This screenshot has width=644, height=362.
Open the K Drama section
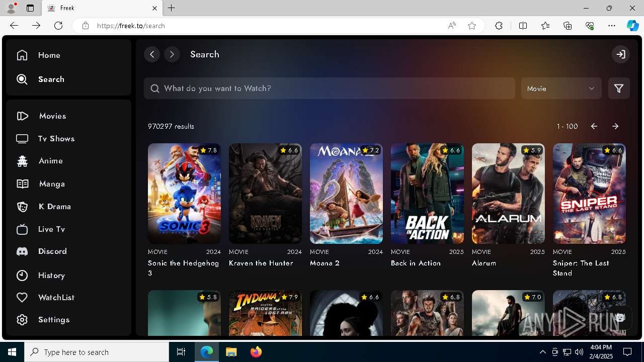(x=43, y=207)
